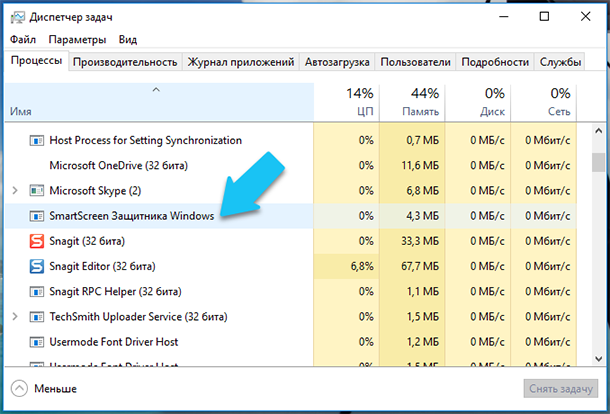
Task: Click the 0,7 МБ memory value
Action: pos(422,140)
